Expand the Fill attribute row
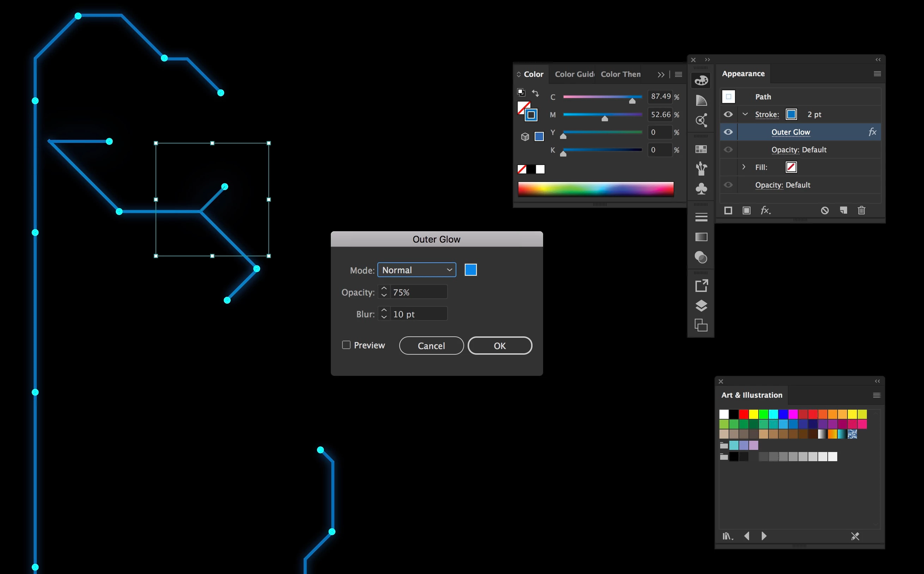 (744, 167)
